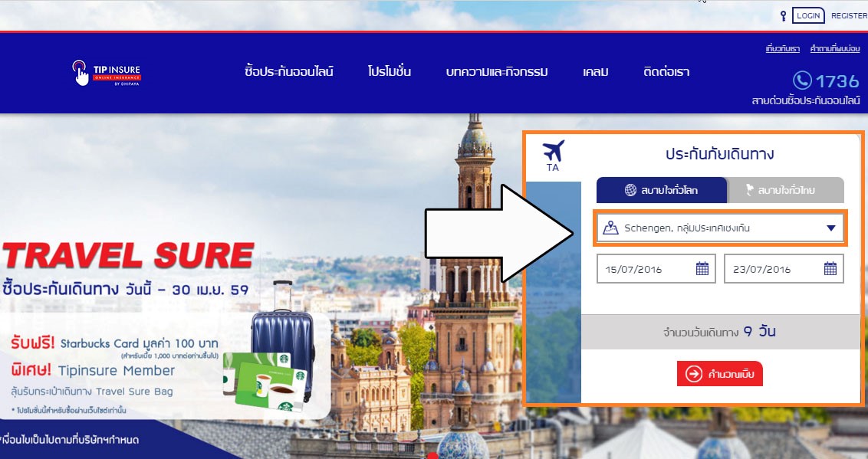Expand the Schengen destination dropdown arrow
The height and width of the screenshot is (459, 868).
click(830, 228)
